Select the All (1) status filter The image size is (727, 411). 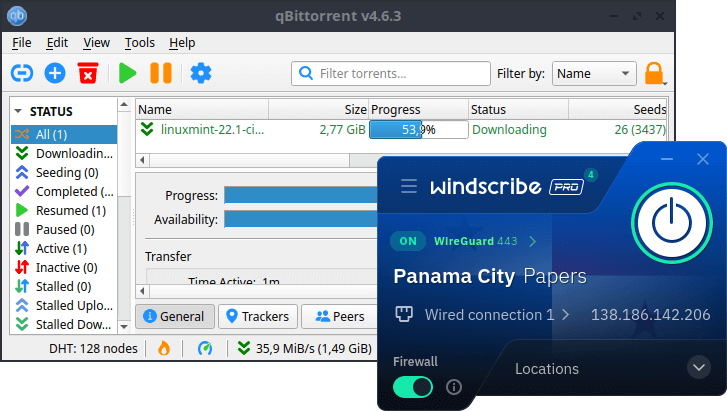pos(64,135)
